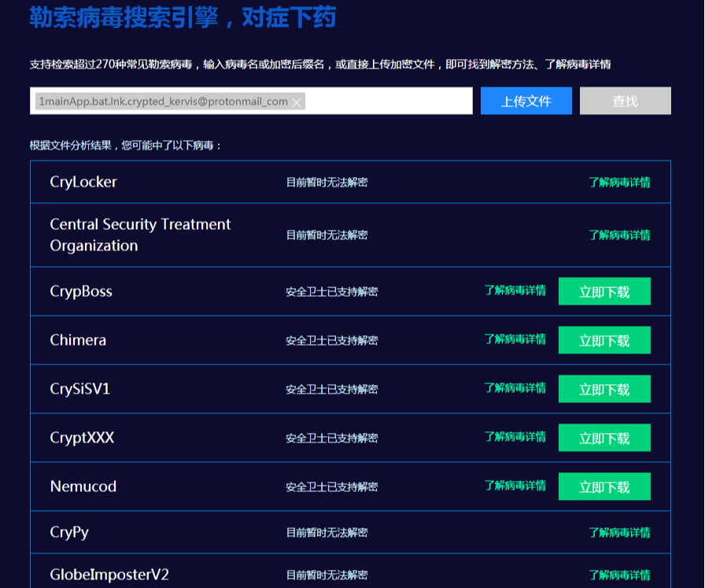
Task: Select the uploaded file name tag
Action: point(163,102)
